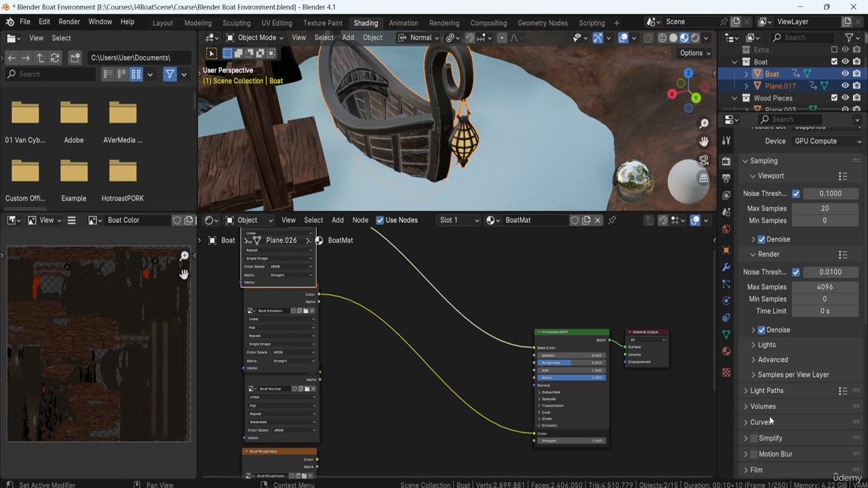This screenshot has width=868, height=488.
Task: Expand the Light Paths panel
Action: click(766, 391)
